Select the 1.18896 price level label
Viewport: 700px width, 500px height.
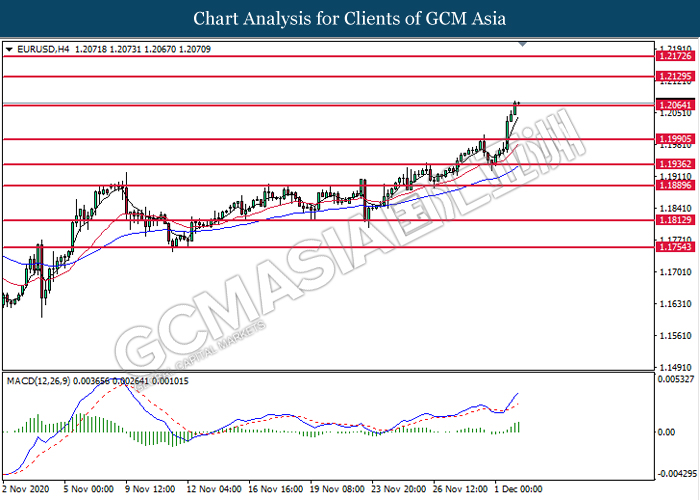tap(675, 185)
